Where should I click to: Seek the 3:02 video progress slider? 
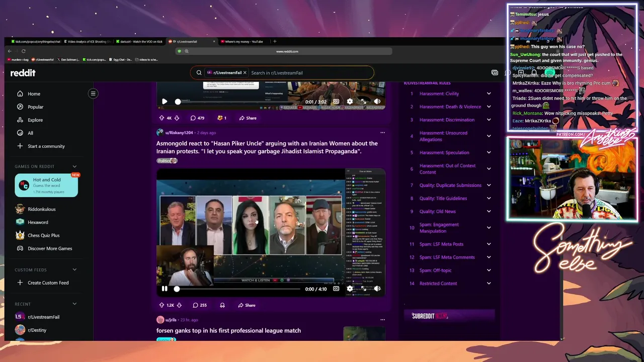click(238, 102)
